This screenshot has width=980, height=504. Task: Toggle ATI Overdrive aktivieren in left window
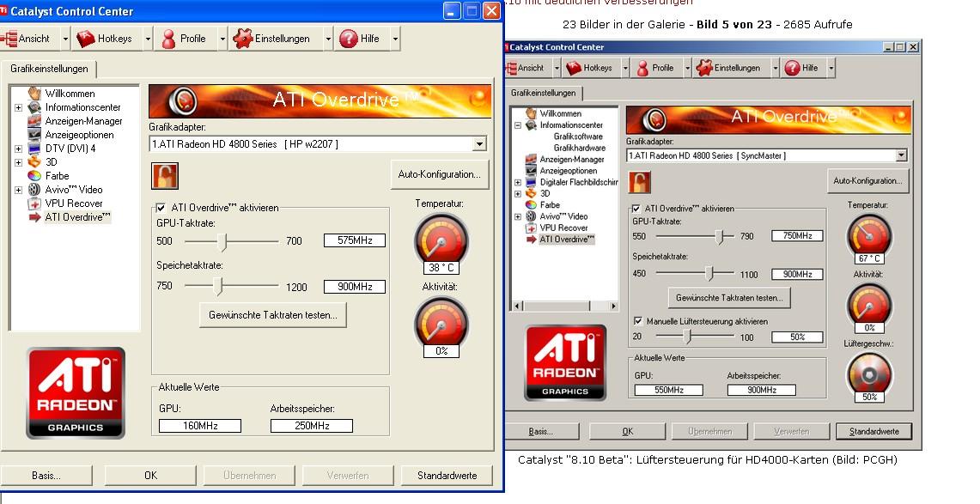pyautogui.click(x=161, y=208)
